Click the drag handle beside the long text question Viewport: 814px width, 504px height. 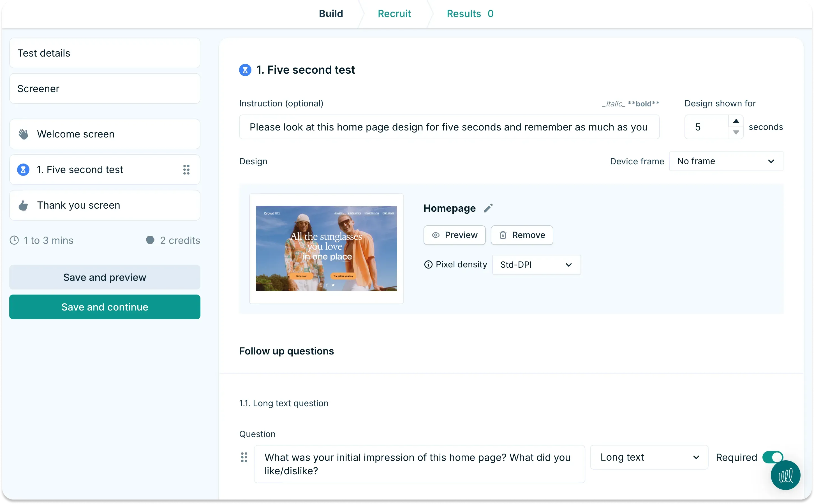point(244,457)
